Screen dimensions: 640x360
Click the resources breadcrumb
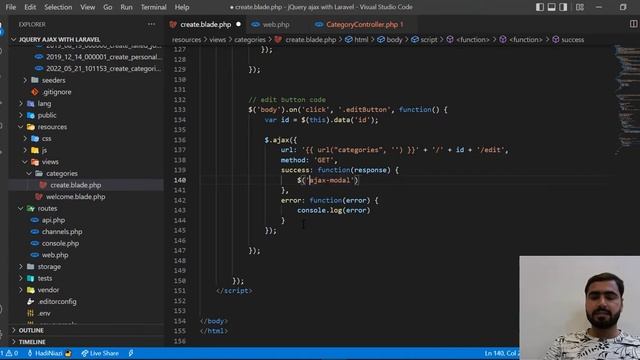(187, 40)
